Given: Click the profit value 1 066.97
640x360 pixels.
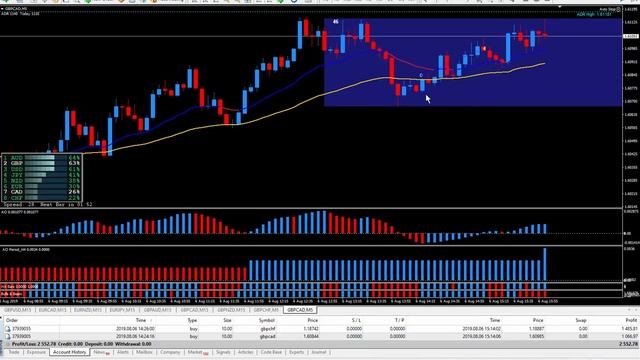Looking at the screenshot, I should (629, 336).
